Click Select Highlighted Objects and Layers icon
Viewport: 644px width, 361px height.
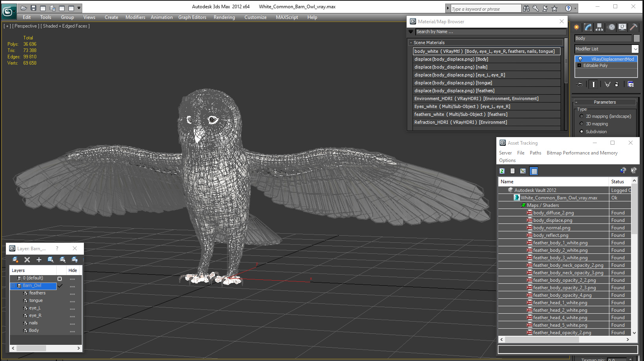pos(51,260)
